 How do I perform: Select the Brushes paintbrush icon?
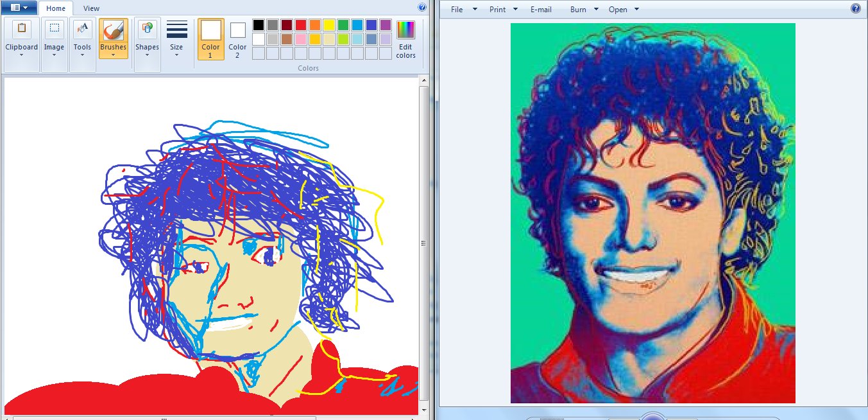114,30
